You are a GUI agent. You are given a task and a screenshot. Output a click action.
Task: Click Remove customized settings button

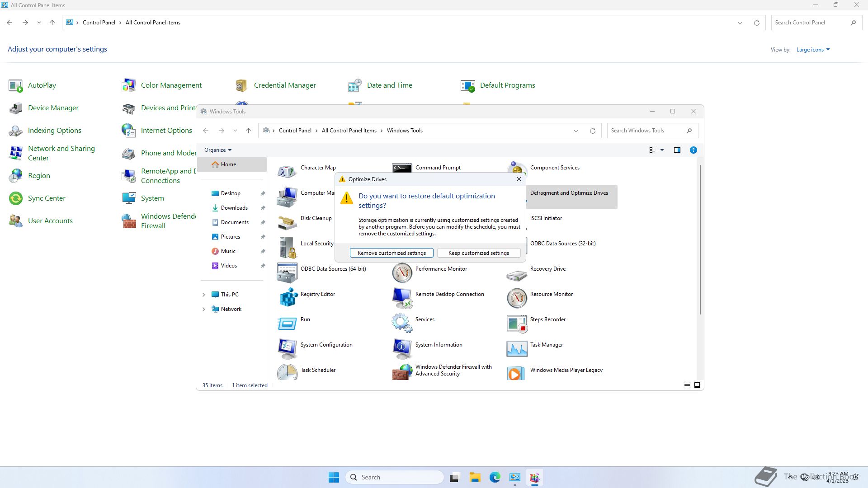tap(392, 253)
